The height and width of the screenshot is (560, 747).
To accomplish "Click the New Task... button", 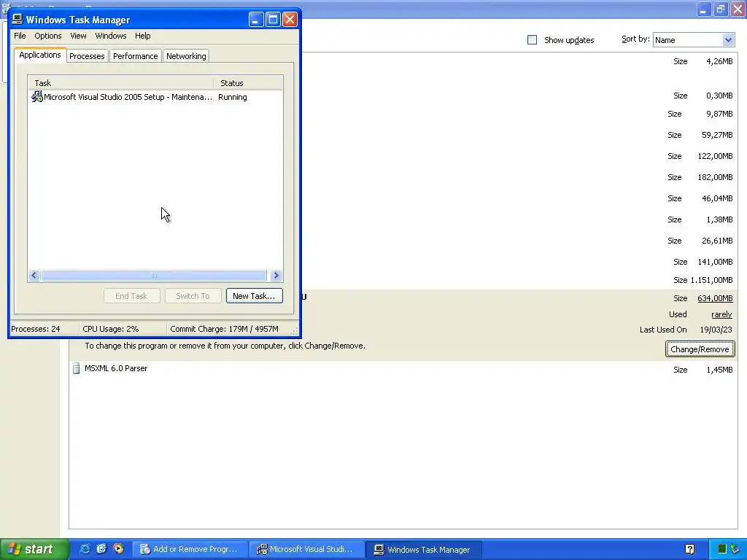I will coord(254,296).
